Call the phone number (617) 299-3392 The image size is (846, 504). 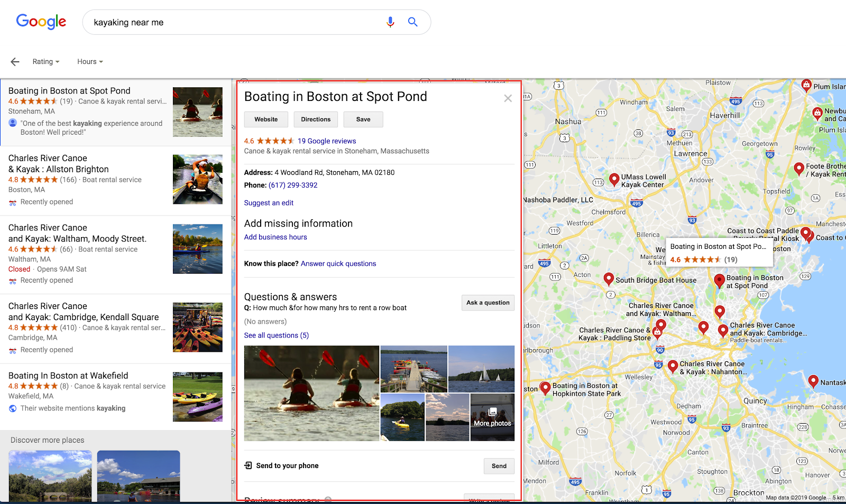(293, 185)
